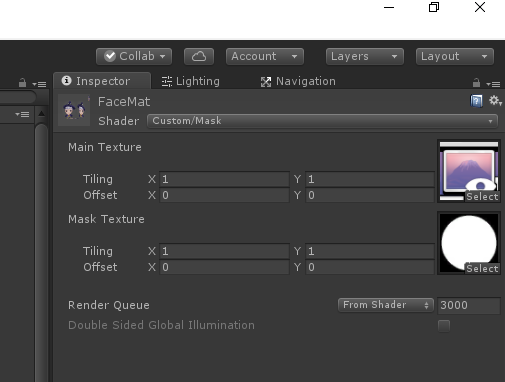505x382 pixels.
Task: Click the FaceMat material preview icon
Action: pyautogui.click(x=74, y=110)
